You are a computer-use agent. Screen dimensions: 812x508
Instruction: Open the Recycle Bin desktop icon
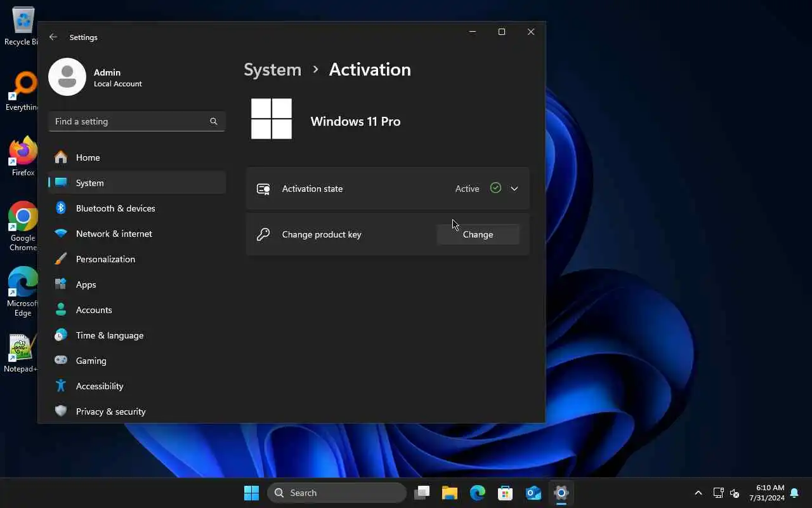[x=23, y=27]
